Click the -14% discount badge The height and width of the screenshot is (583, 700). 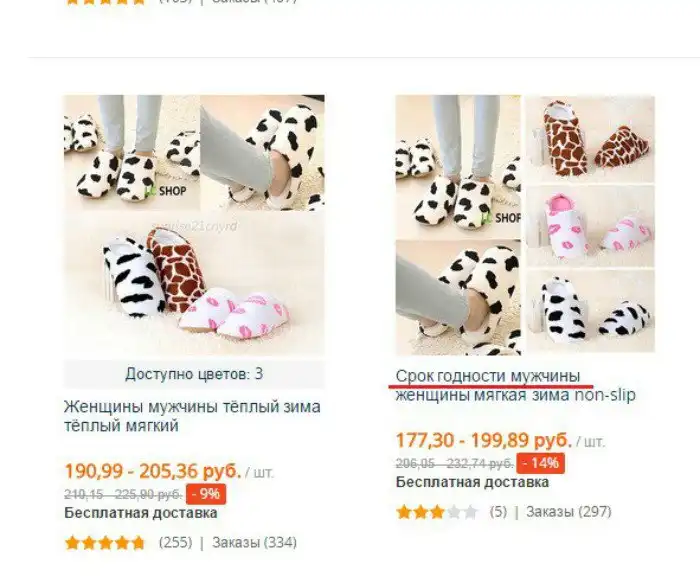tap(541, 463)
